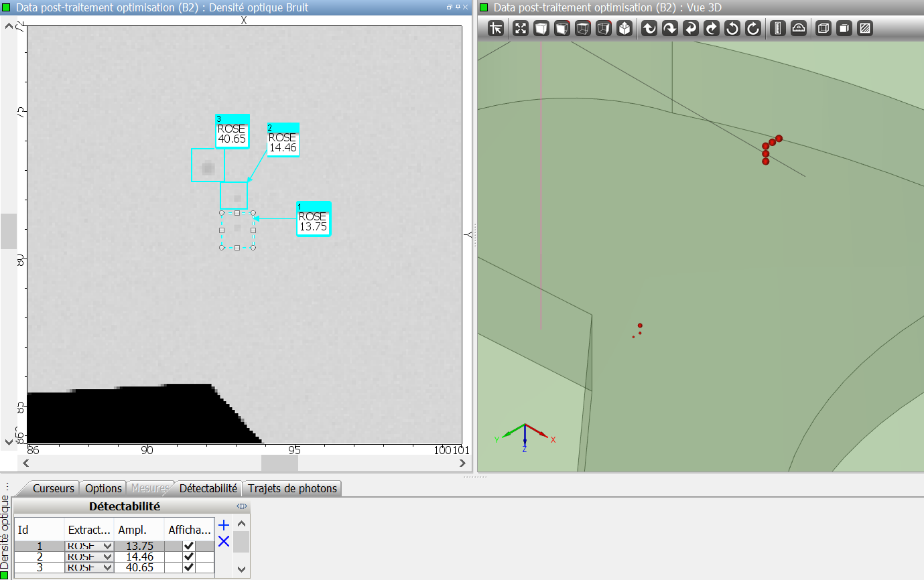
Task: Activate the ruler distance measurement tool
Action: 778,29
